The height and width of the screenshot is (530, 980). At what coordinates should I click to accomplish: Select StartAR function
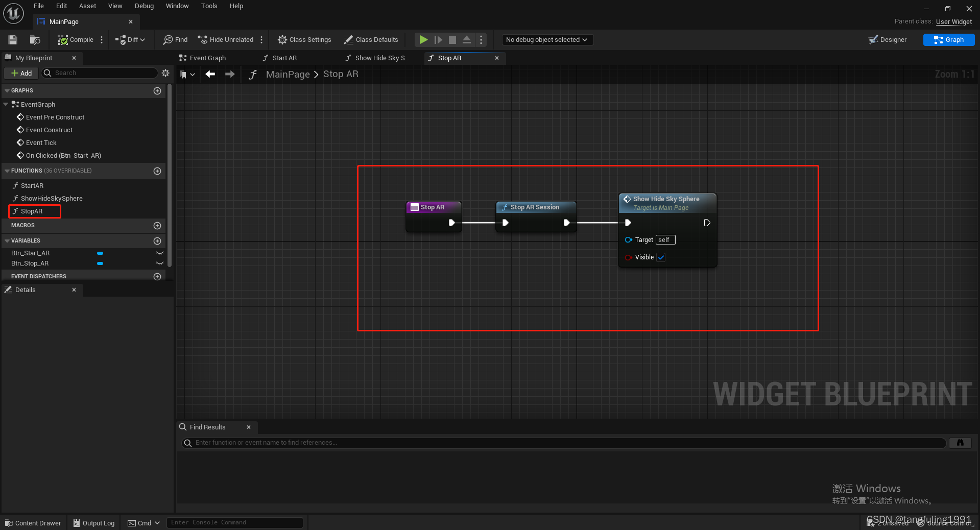click(x=32, y=186)
